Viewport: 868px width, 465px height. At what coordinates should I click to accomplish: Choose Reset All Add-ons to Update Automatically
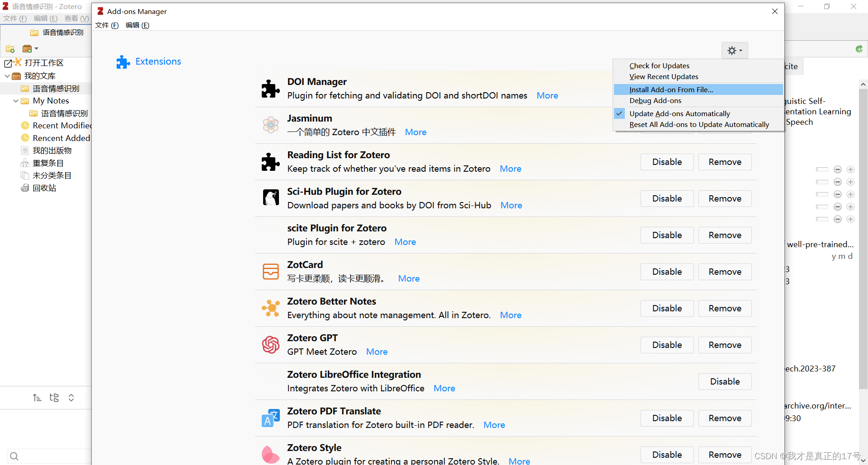(x=699, y=125)
